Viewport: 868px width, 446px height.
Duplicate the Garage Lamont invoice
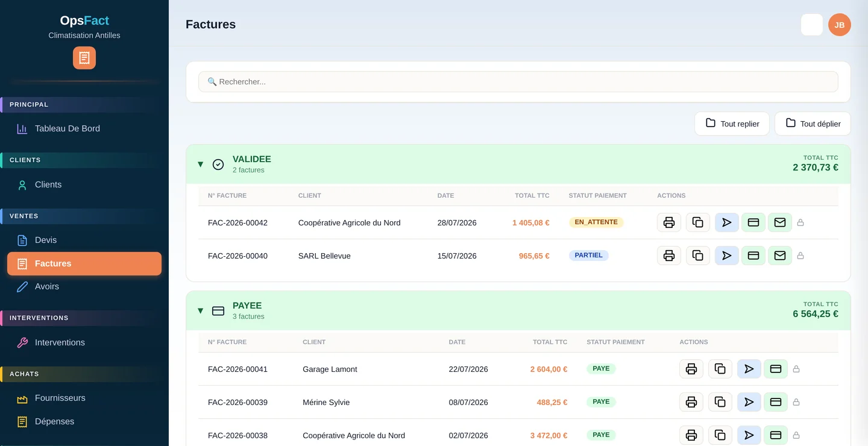click(x=720, y=369)
